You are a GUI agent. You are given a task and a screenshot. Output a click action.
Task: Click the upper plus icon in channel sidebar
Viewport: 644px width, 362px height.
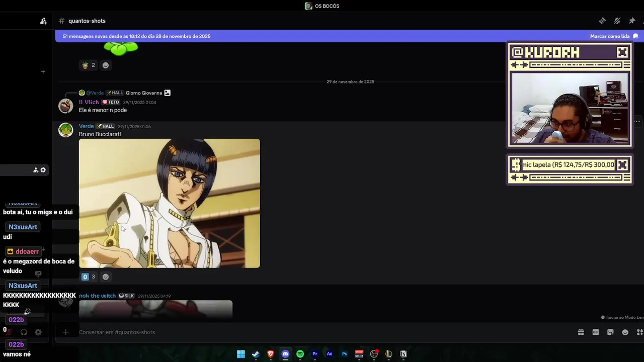43,71
